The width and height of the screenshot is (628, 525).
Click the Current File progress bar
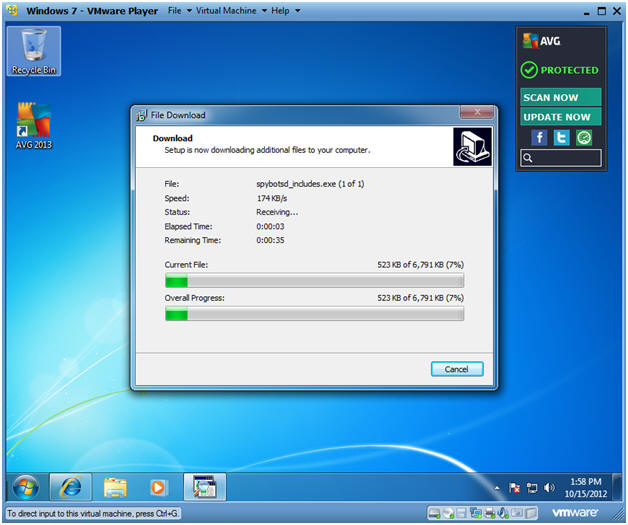pyautogui.click(x=314, y=281)
